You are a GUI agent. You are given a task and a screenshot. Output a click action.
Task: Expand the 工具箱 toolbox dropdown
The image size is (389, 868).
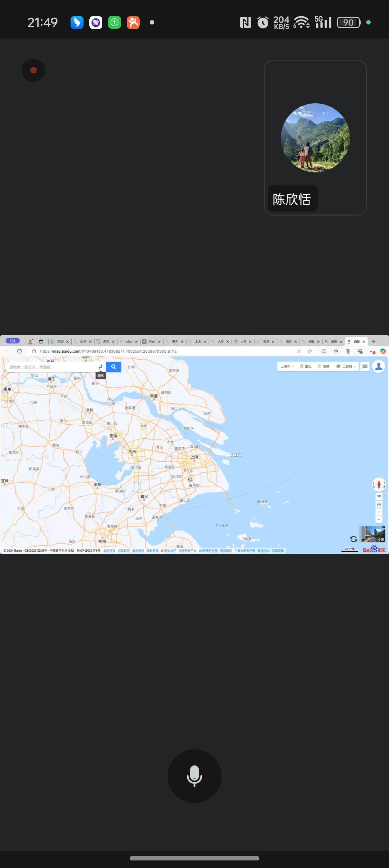point(346,366)
